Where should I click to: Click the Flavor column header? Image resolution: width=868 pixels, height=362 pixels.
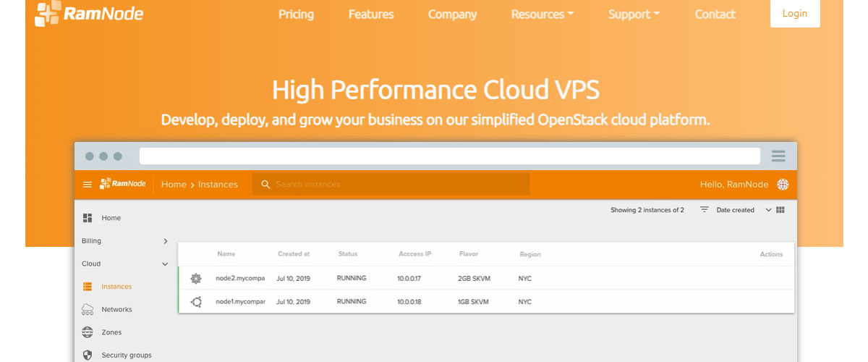(469, 254)
